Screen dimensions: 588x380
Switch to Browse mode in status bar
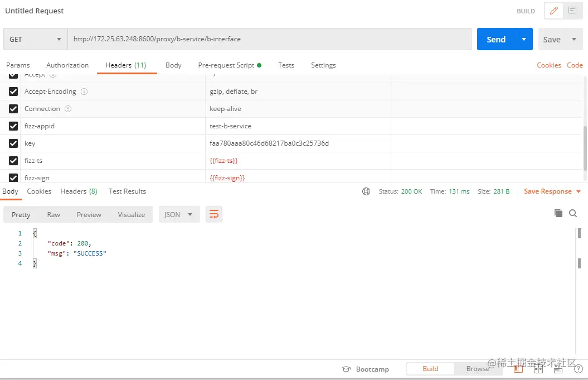(478, 369)
